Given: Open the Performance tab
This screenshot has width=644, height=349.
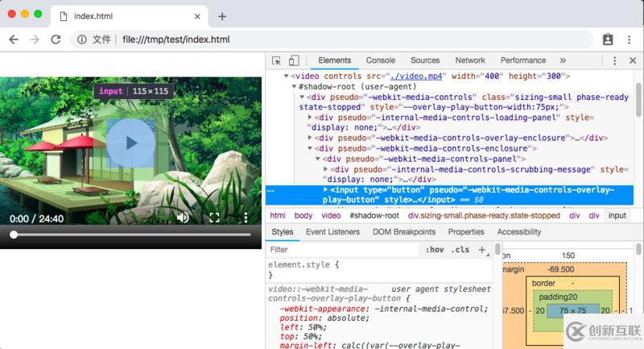Looking at the screenshot, I should point(522,60).
